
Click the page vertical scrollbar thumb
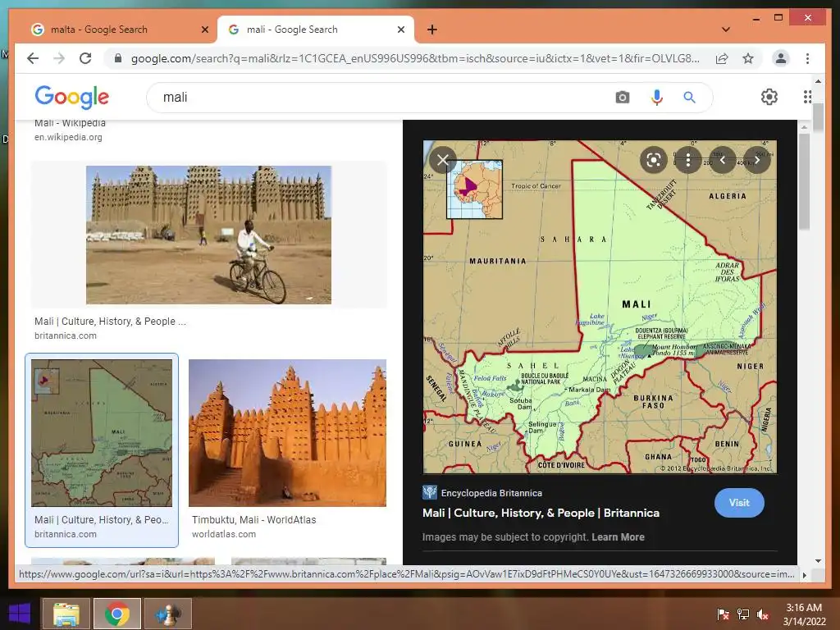[818, 118]
